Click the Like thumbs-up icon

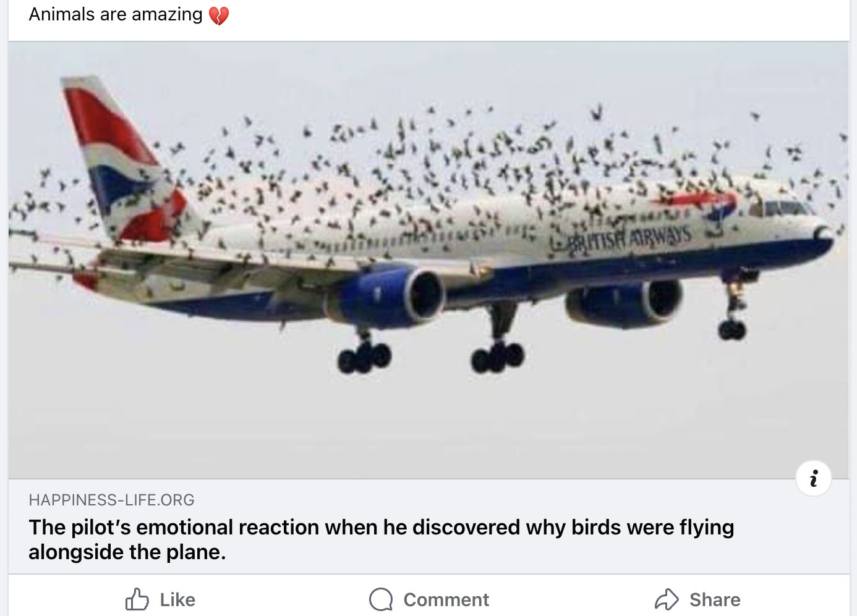tap(137, 599)
